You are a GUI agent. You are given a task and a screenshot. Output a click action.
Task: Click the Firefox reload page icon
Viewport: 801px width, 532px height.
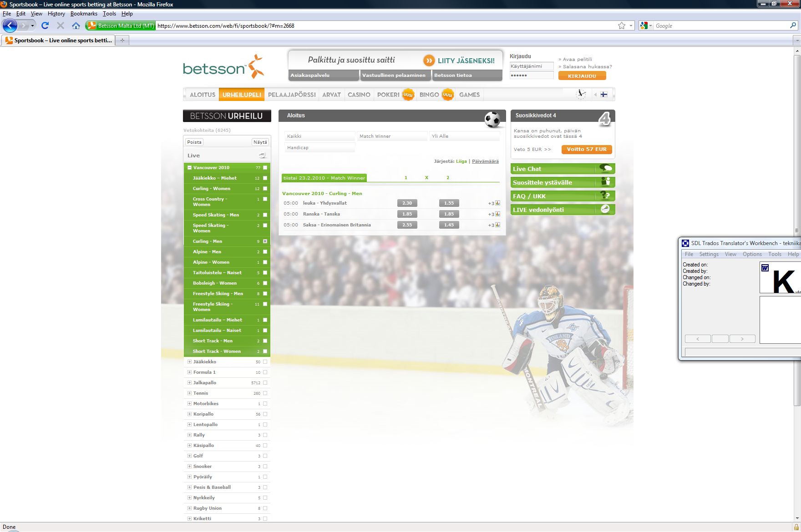click(45, 25)
